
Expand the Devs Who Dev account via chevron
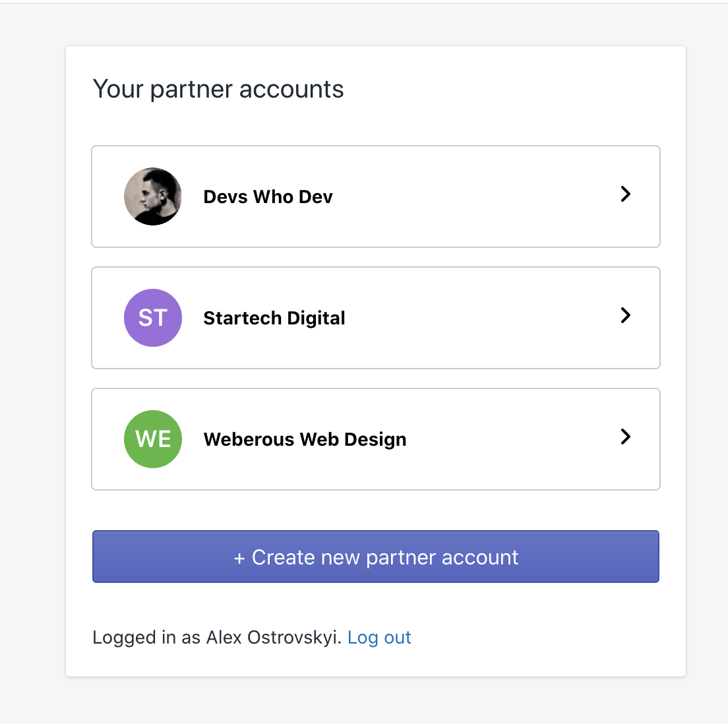tap(625, 195)
